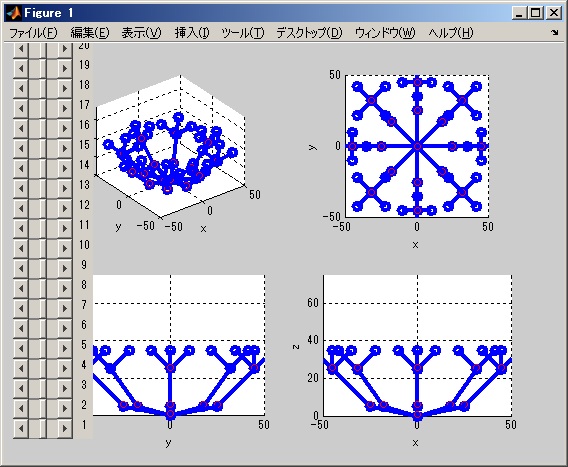This screenshot has height=467, width=568.
Task: Open the ウィンドウ(W) menu
Action: 385,33
